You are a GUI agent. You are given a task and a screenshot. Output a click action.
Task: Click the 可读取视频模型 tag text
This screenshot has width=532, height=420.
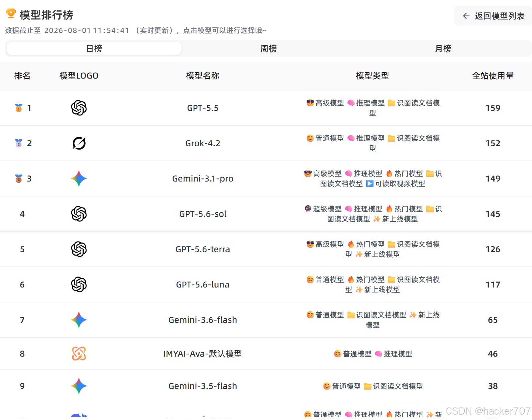tap(400, 184)
